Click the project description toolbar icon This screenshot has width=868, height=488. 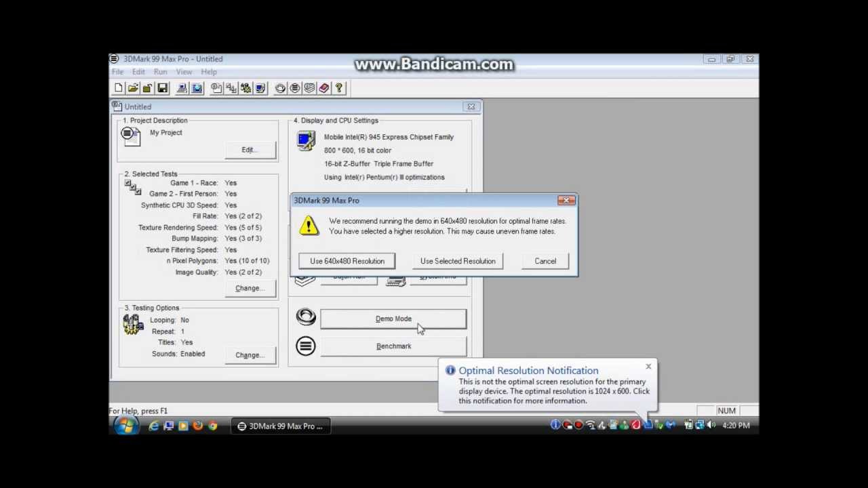click(x=216, y=88)
